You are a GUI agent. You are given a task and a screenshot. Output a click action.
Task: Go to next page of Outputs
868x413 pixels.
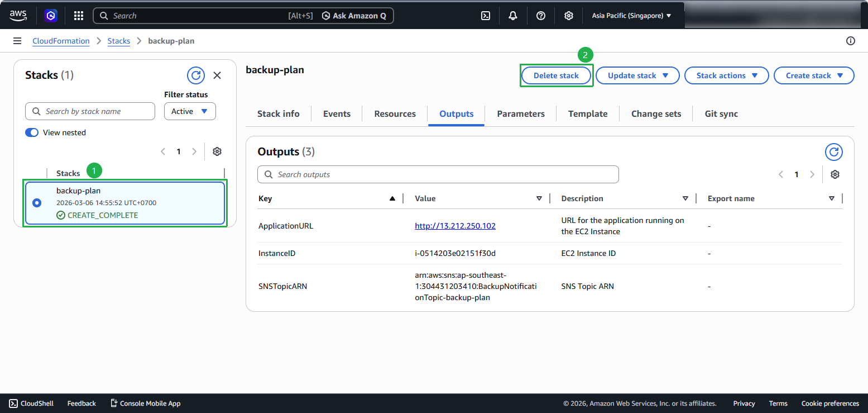812,174
